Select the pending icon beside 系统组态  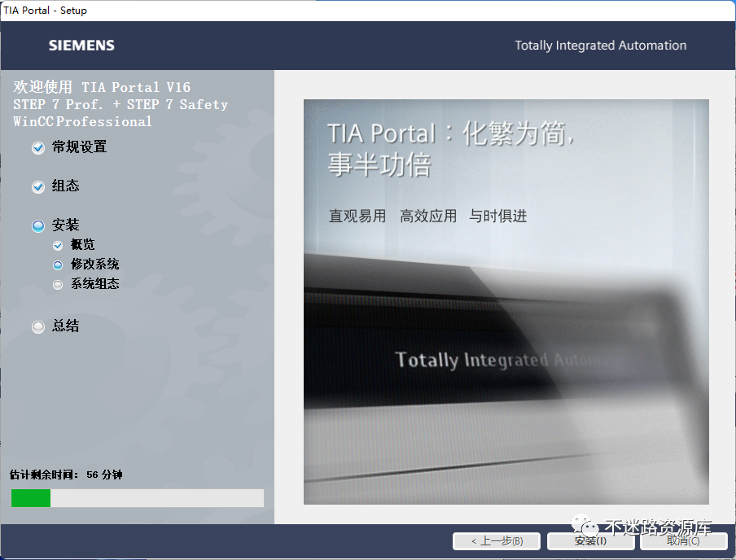(58, 284)
